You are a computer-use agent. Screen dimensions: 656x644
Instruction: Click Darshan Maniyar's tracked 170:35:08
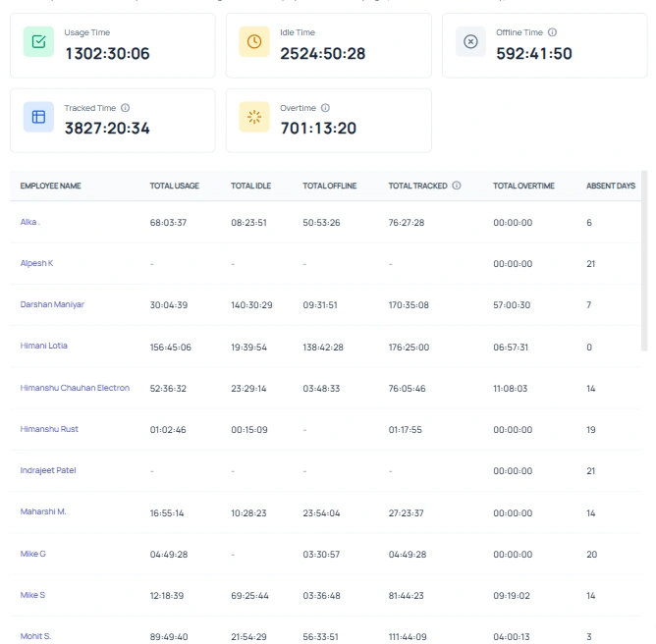[x=409, y=305]
